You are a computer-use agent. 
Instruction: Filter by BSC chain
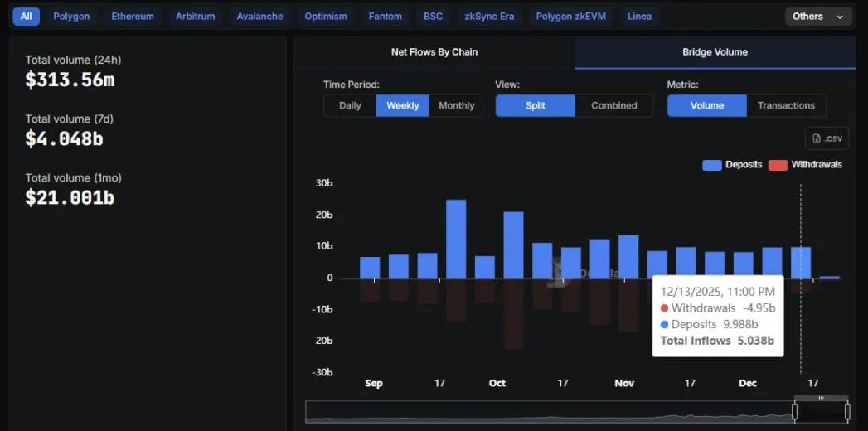[x=434, y=16]
